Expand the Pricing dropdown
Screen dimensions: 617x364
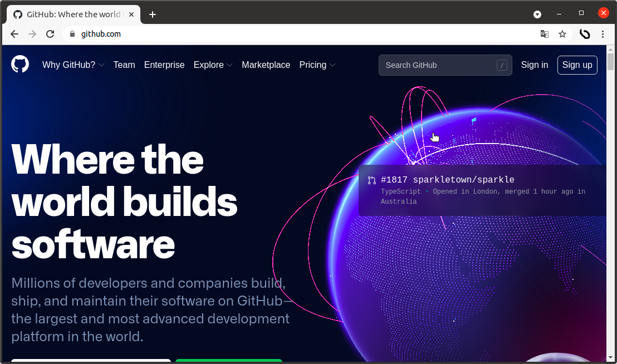tap(317, 65)
